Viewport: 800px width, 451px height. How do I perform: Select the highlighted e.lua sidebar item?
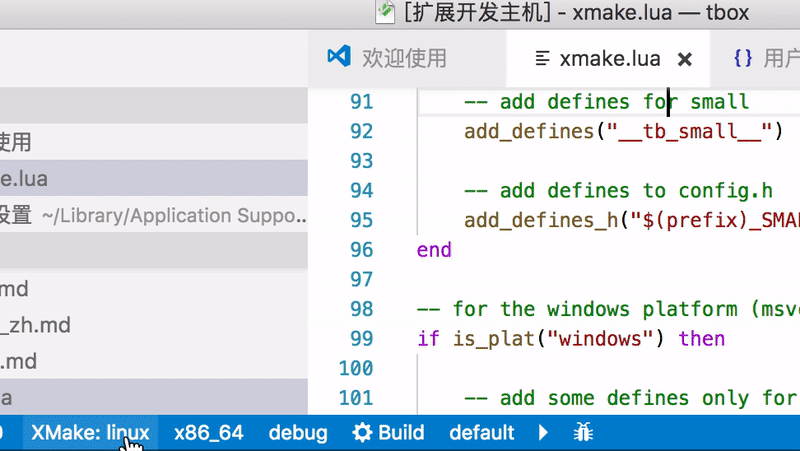click(x=25, y=179)
